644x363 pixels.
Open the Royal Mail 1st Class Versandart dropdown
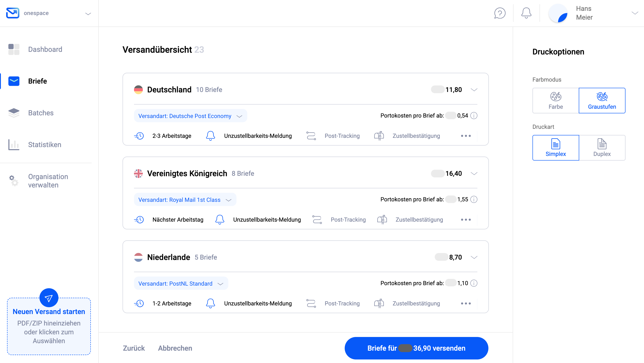tap(185, 199)
